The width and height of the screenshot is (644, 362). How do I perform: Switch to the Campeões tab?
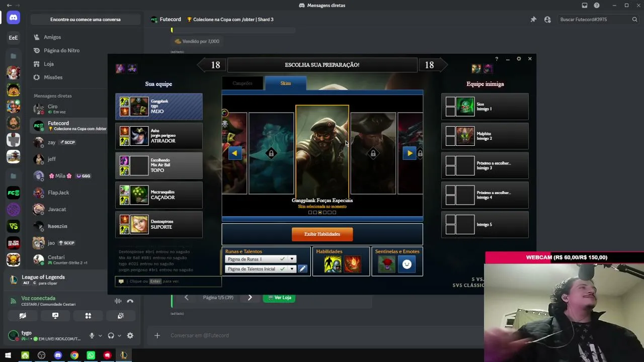243,83
